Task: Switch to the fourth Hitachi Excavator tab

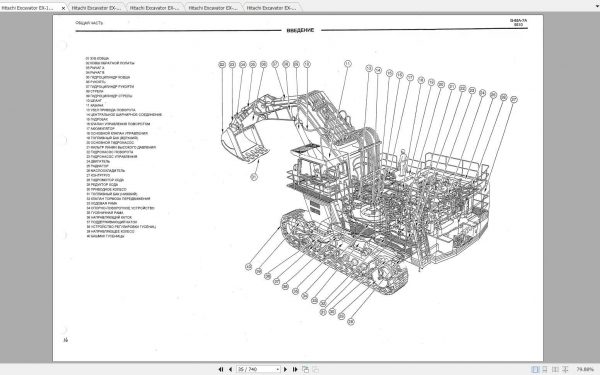Action: [213, 8]
